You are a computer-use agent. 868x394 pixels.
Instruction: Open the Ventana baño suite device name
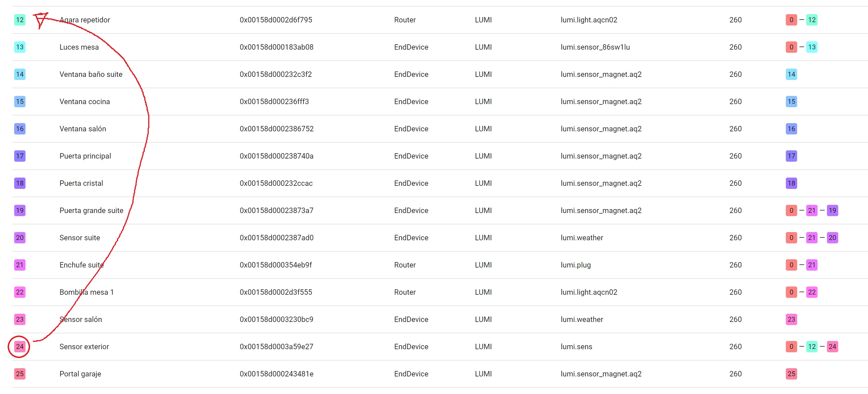[x=91, y=75]
